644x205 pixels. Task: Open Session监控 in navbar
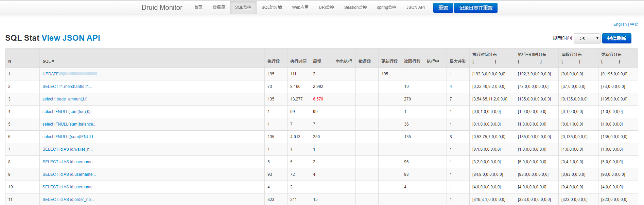click(x=355, y=7)
